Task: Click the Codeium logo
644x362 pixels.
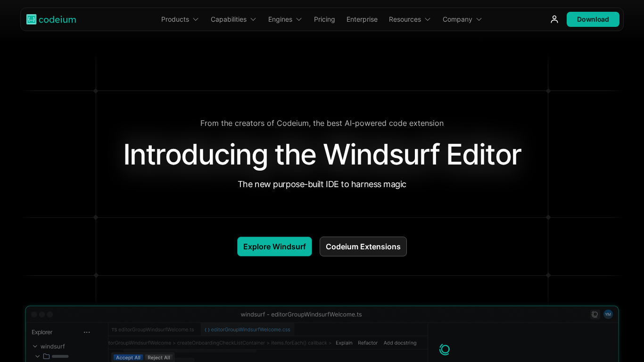Action: coord(51,19)
